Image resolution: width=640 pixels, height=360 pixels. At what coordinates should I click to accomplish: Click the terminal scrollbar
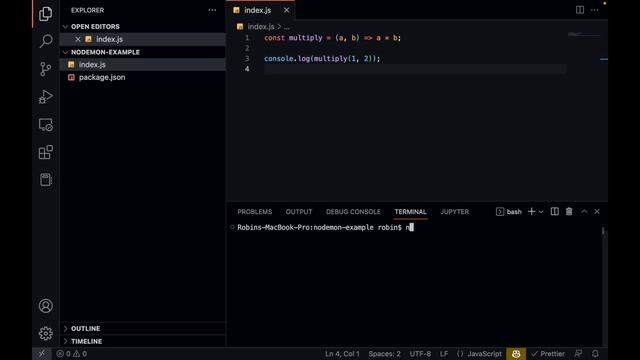[x=603, y=231]
